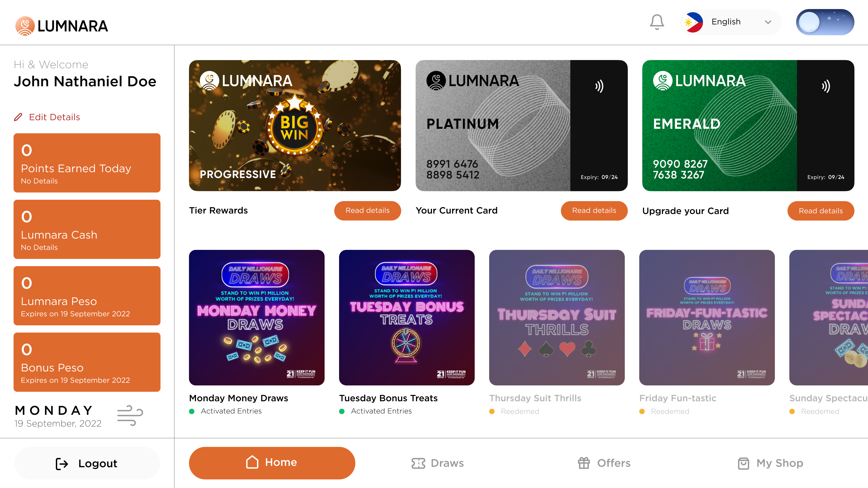Click the logout arrow icon
The width and height of the screenshot is (868, 488).
pos(62,463)
